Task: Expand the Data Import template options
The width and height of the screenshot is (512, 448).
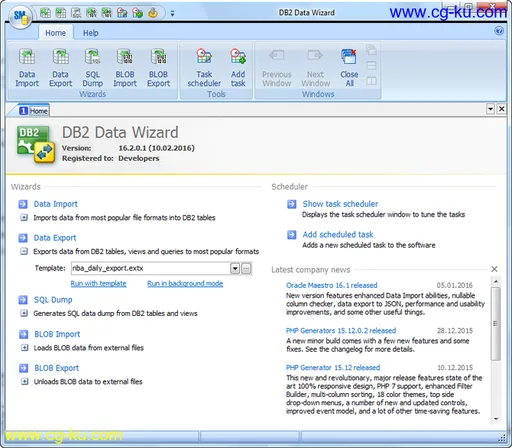Action: pyautogui.click(x=24, y=218)
